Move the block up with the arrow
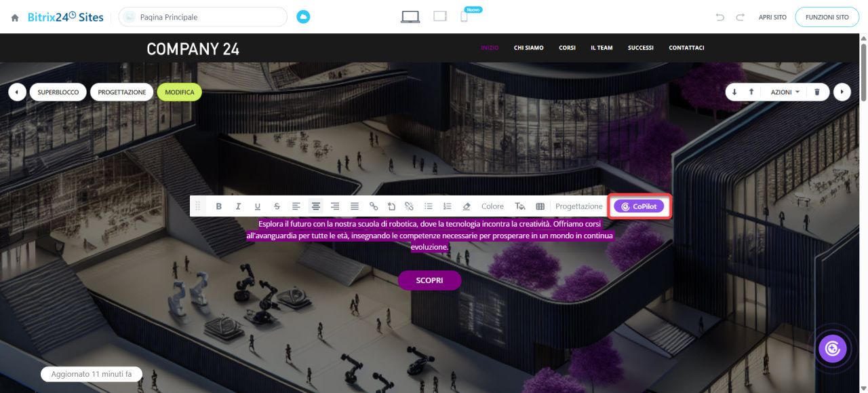Viewport: 868px width, 393px height. coord(751,92)
